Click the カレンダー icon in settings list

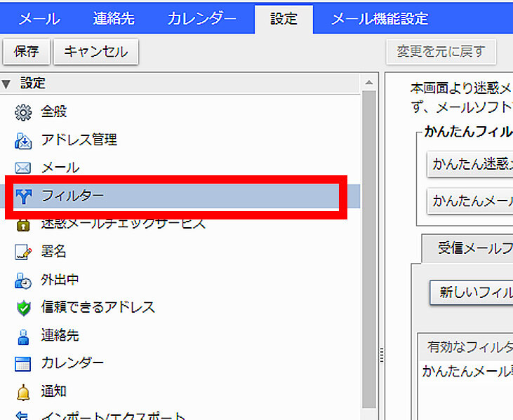click(x=23, y=364)
